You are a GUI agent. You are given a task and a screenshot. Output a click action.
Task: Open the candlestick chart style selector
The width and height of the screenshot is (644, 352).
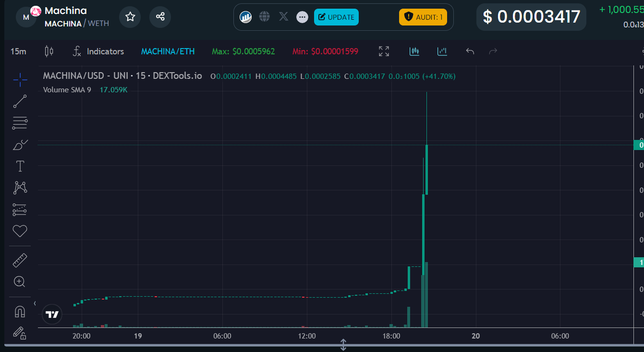pyautogui.click(x=49, y=52)
